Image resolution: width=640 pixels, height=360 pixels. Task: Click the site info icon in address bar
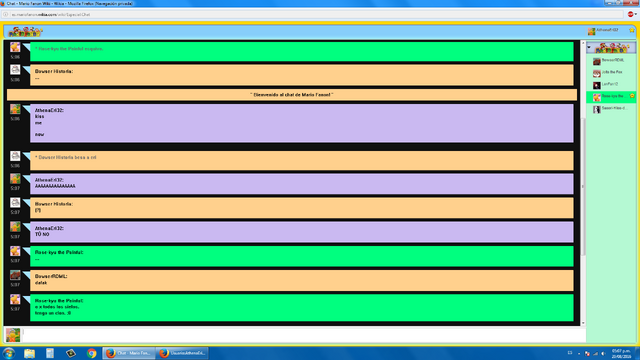(5, 14)
